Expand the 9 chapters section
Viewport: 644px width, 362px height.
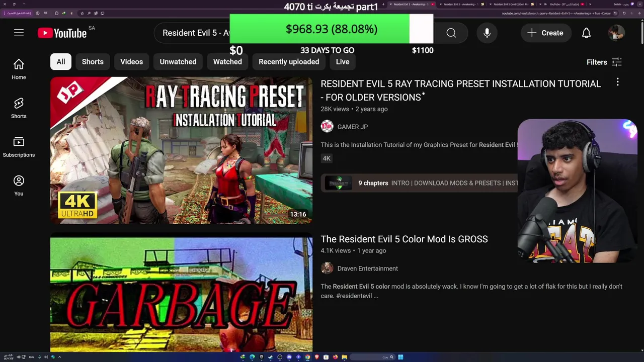[419, 183]
